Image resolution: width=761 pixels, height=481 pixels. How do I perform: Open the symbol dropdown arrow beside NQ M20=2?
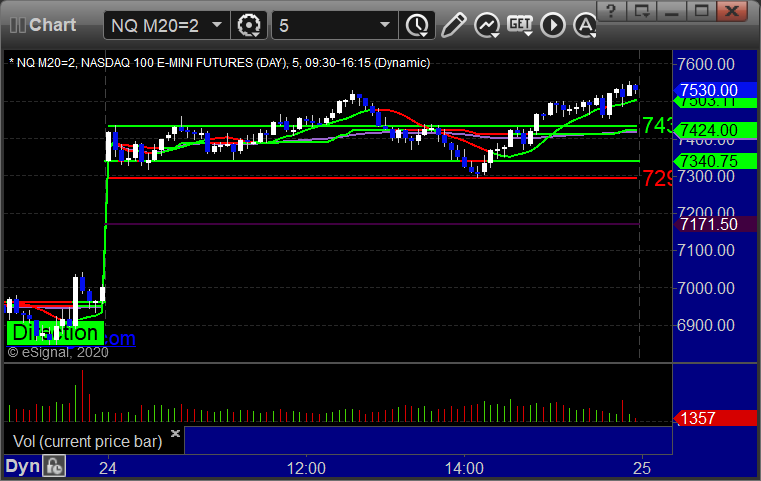[217, 25]
